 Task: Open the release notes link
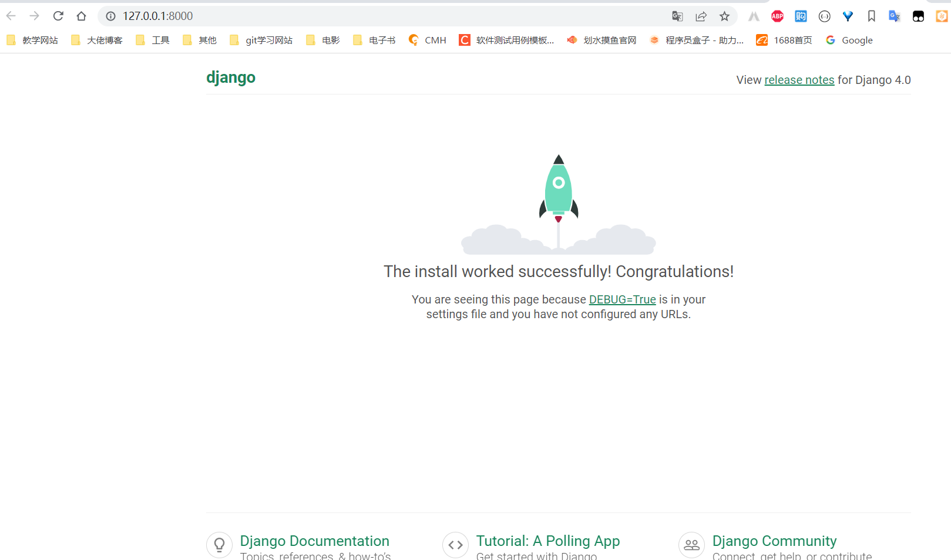(799, 80)
